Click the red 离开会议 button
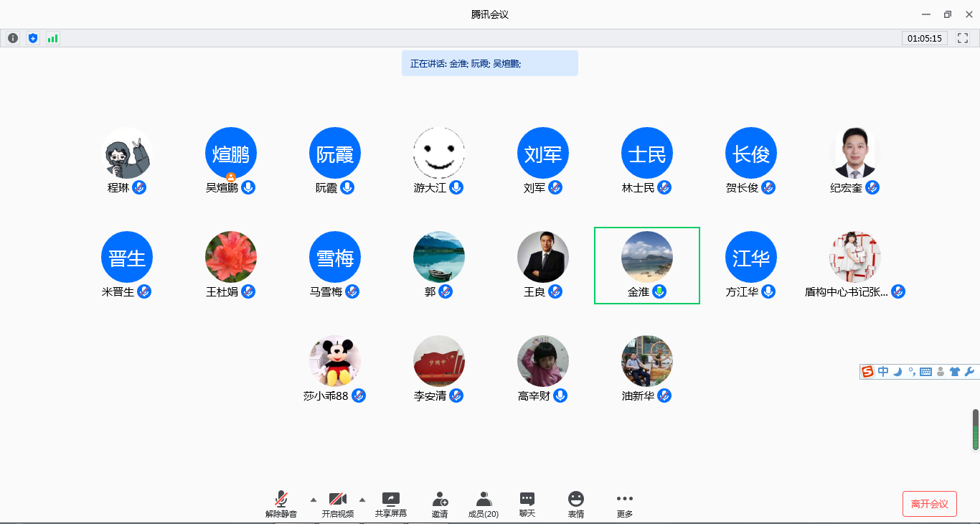 click(930, 504)
